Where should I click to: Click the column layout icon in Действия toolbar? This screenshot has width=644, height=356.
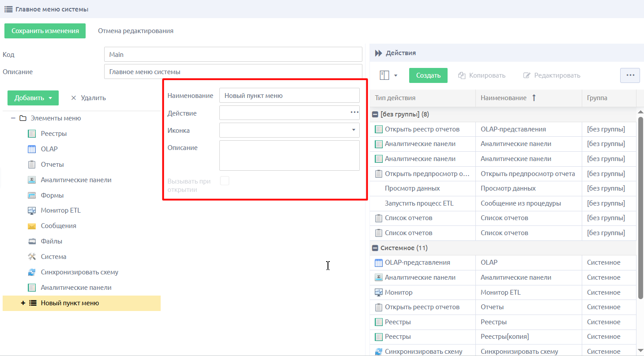pyautogui.click(x=384, y=75)
